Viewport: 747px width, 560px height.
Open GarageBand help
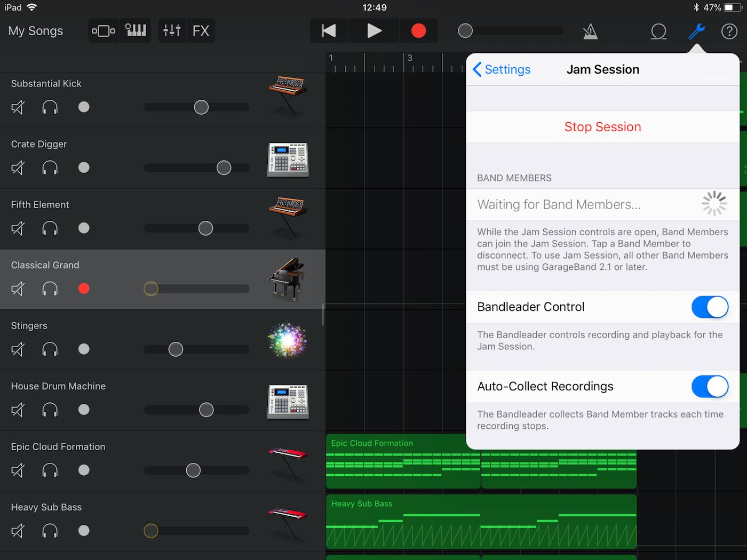(x=729, y=31)
